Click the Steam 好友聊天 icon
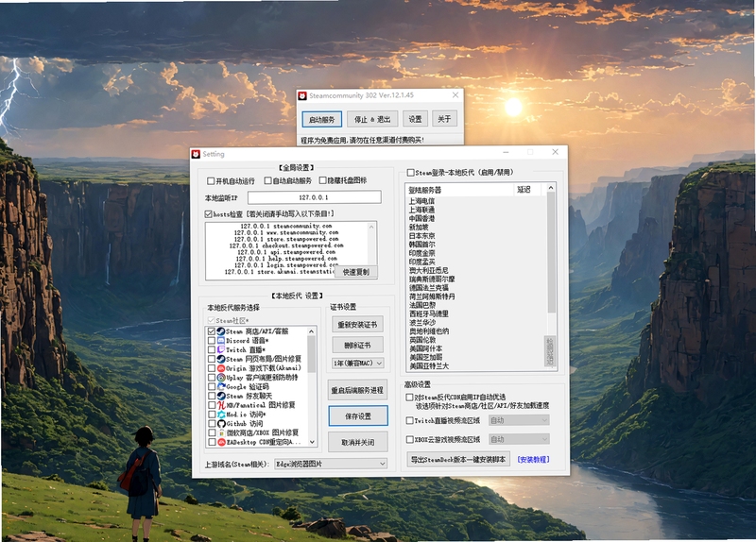Viewport: 756px width, 542px height. (221, 396)
